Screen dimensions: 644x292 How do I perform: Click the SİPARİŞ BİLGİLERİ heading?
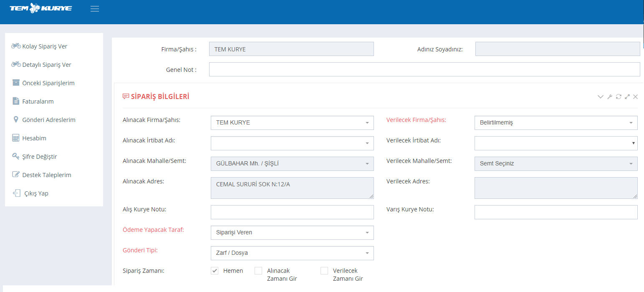tap(160, 96)
